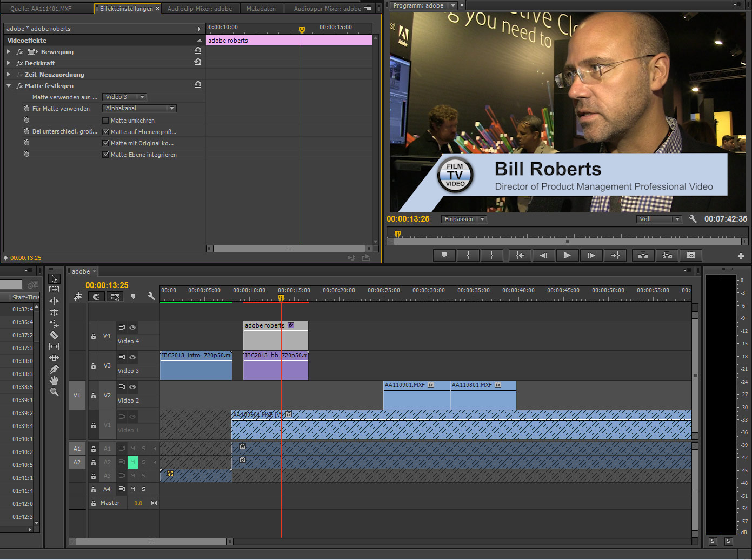Screen dimensions: 752x560
Task: Select the Track Select tool
Action: 54,290
